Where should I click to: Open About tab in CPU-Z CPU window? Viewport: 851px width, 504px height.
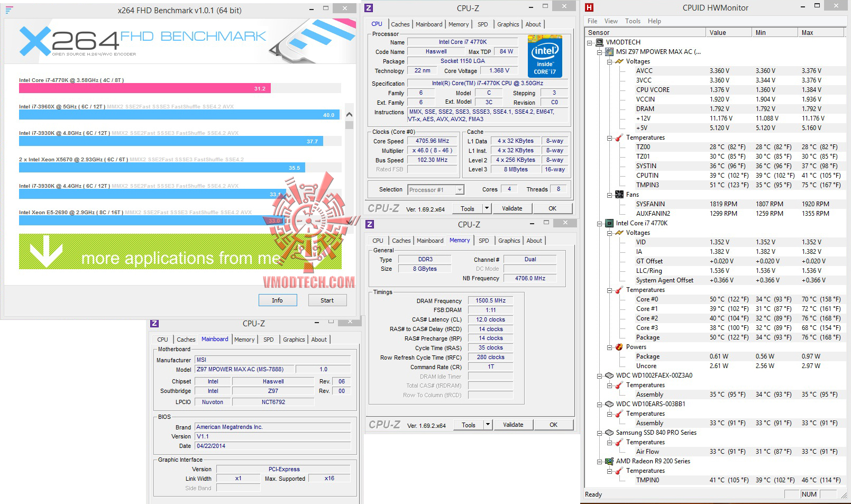pos(533,24)
